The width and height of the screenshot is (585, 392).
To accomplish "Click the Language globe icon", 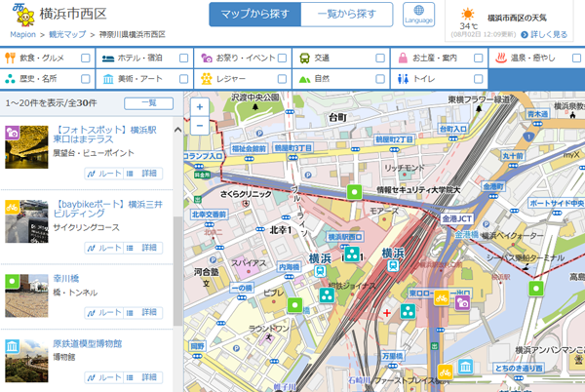I will point(419,13).
